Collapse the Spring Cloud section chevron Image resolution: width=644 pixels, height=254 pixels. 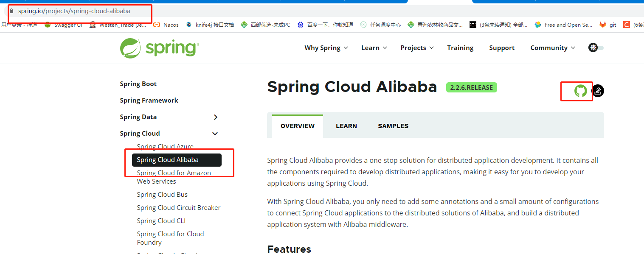coord(215,133)
